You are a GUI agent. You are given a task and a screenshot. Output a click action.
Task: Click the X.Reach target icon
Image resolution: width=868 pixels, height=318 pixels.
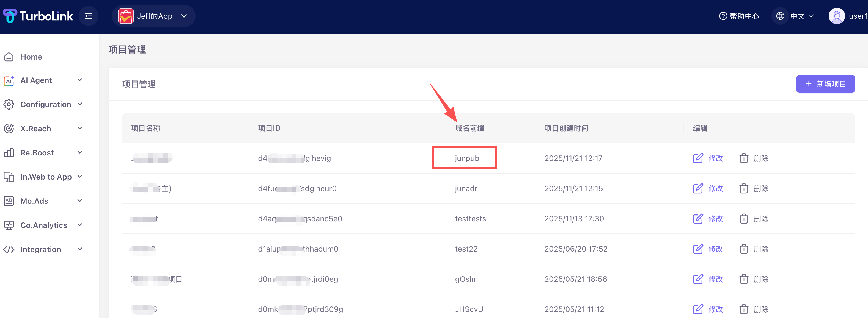coord(9,128)
